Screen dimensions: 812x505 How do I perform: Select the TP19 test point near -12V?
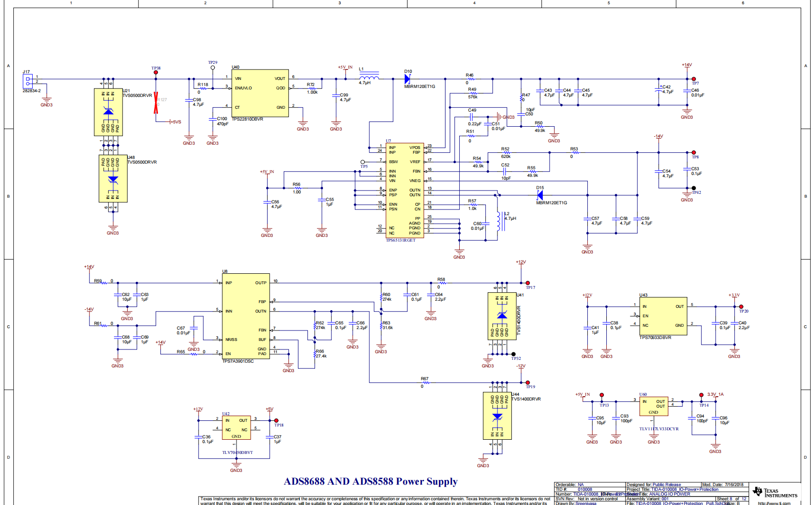pyautogui.click(x=528, y=383)
